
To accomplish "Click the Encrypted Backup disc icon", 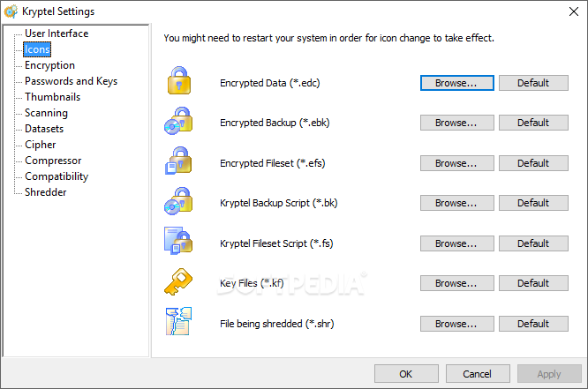I will [x=178, y=123].
